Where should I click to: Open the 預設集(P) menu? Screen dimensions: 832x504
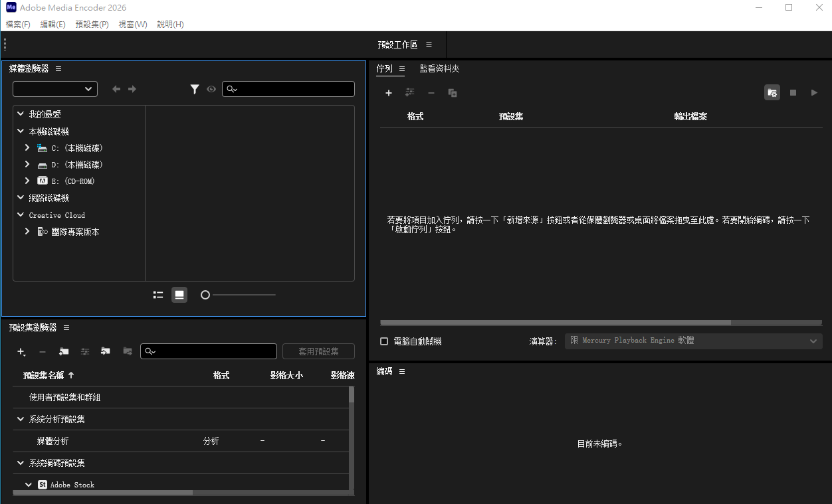92,25
